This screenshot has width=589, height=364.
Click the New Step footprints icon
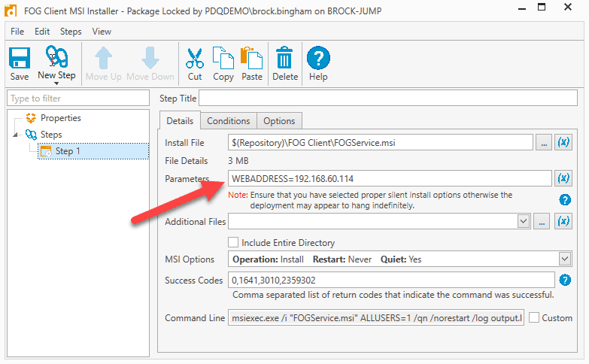tap(56, 56)
